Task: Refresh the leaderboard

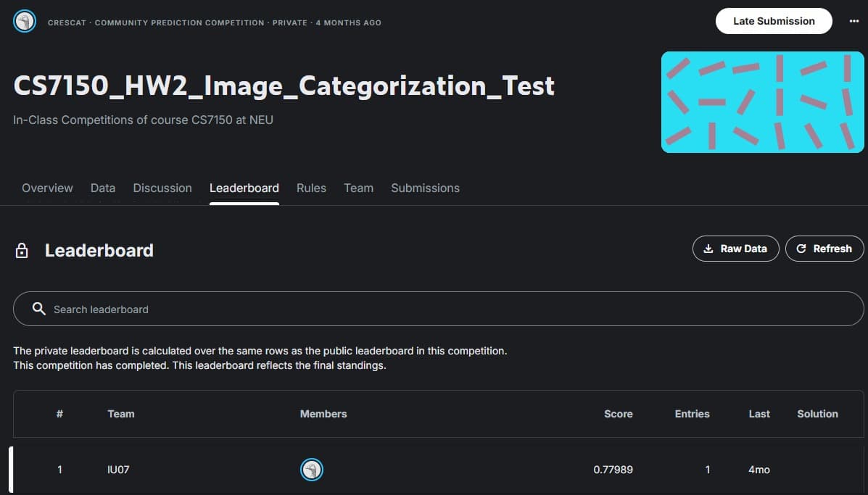Action: coord(824,249)
